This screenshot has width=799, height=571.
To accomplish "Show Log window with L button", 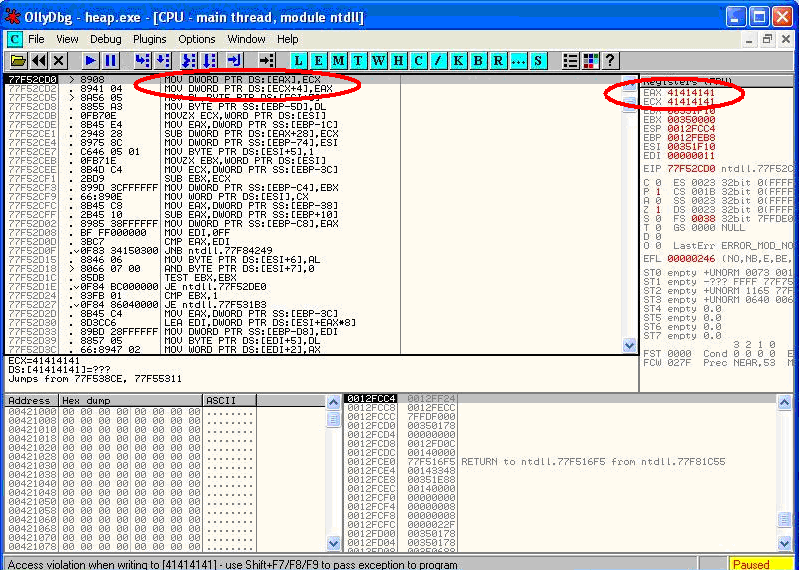I will 299,61.
